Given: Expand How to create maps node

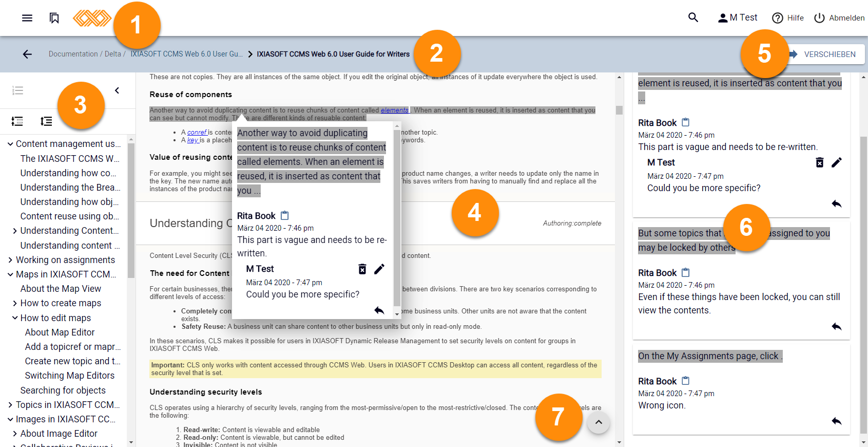Looking at the screenshot, I should click(15, 303).
